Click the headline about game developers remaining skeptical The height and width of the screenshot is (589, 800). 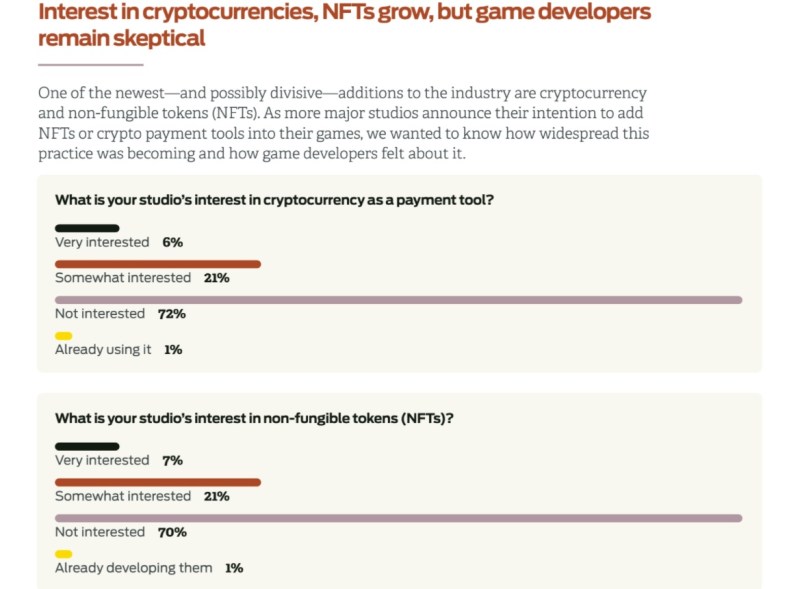click(344, 25)
